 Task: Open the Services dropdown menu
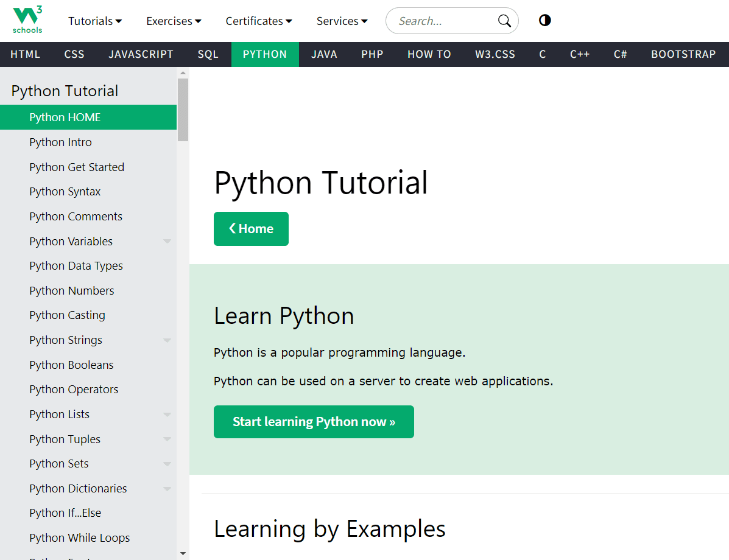(342, 21)
